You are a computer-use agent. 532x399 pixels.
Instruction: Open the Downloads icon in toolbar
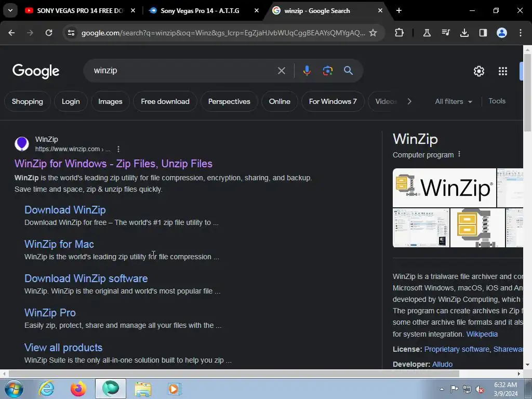[464, 33]
